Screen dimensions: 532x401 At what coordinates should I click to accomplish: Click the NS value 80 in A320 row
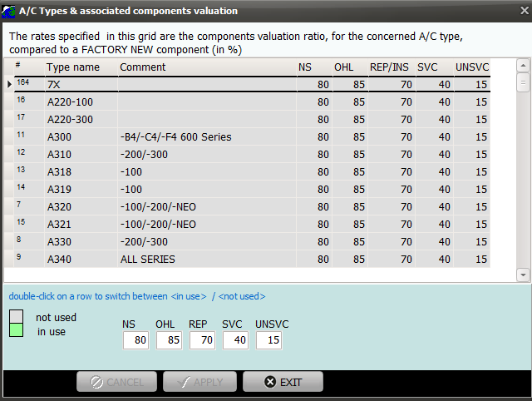pos(314,207)
